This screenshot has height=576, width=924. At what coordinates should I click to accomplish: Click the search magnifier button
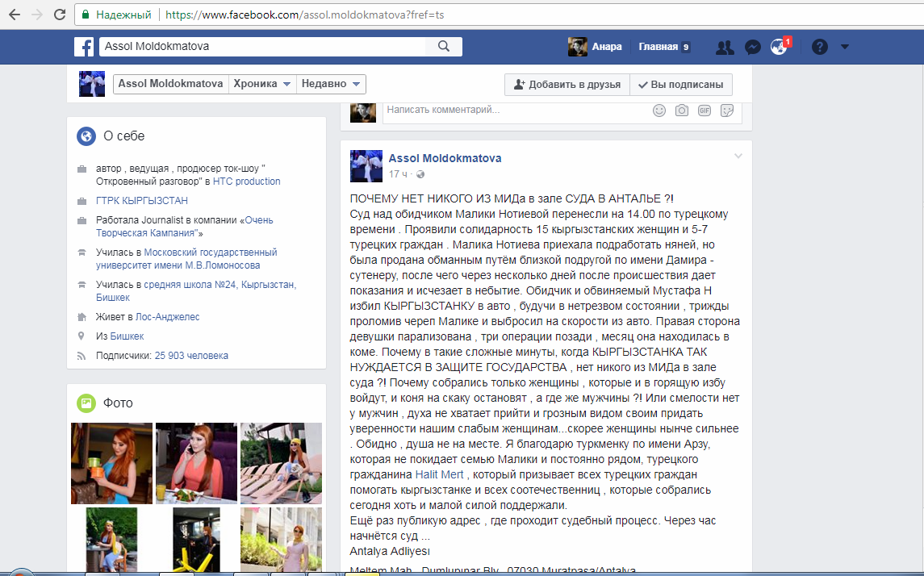pos(443,47)
